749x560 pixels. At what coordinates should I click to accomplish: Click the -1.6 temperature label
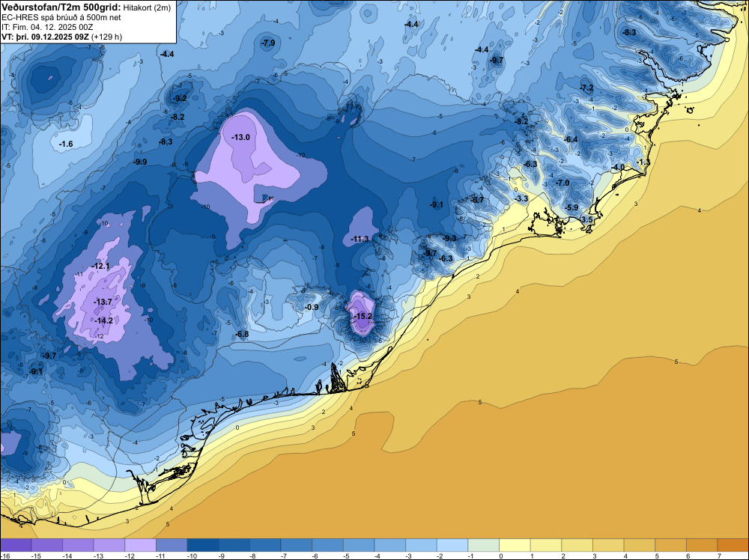[x=66, y=144]
